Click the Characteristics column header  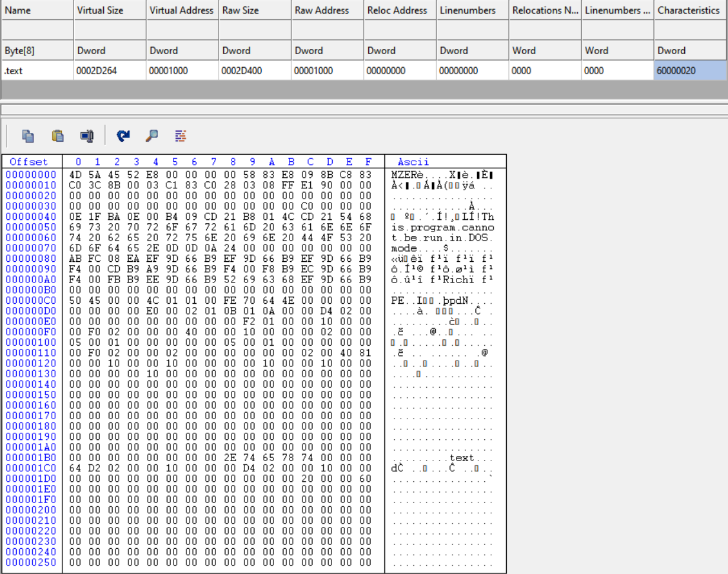688,10
